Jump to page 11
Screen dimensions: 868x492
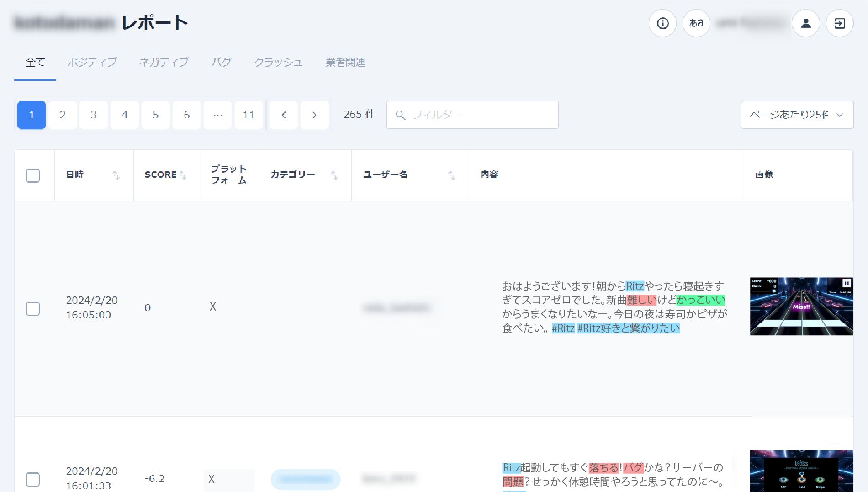coord(249,115)
